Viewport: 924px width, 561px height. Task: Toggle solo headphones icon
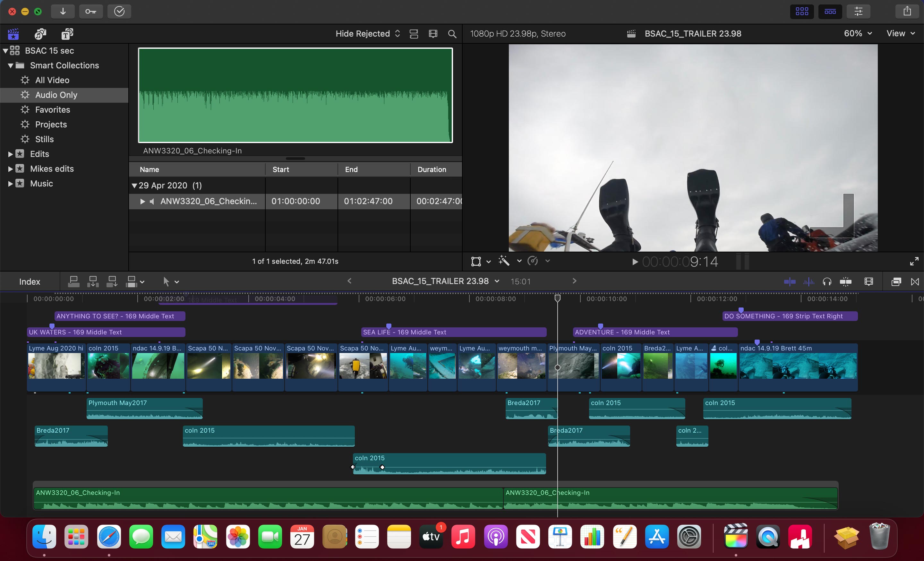[x=827, y=282]
